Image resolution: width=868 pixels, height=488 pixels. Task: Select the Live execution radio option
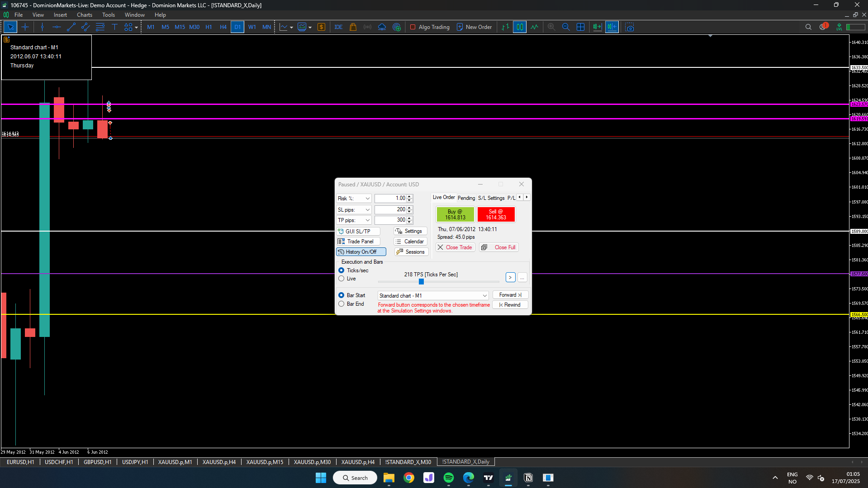[342, 279]
